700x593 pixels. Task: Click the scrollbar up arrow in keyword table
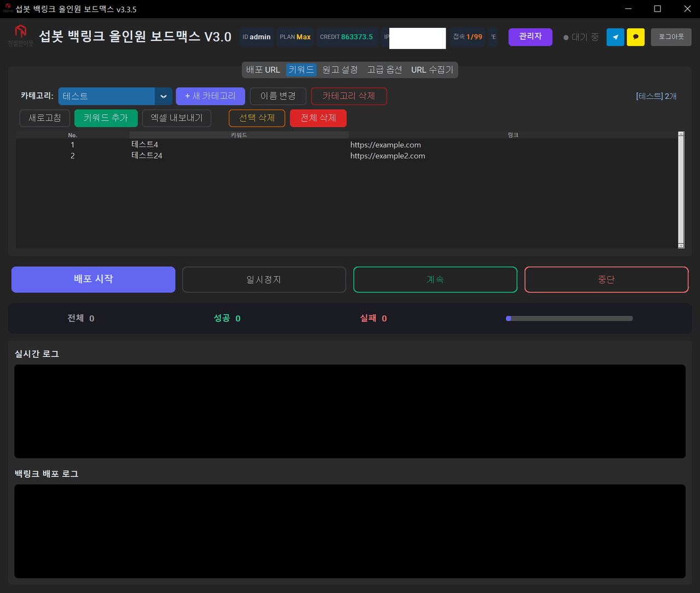pos(681,134)
